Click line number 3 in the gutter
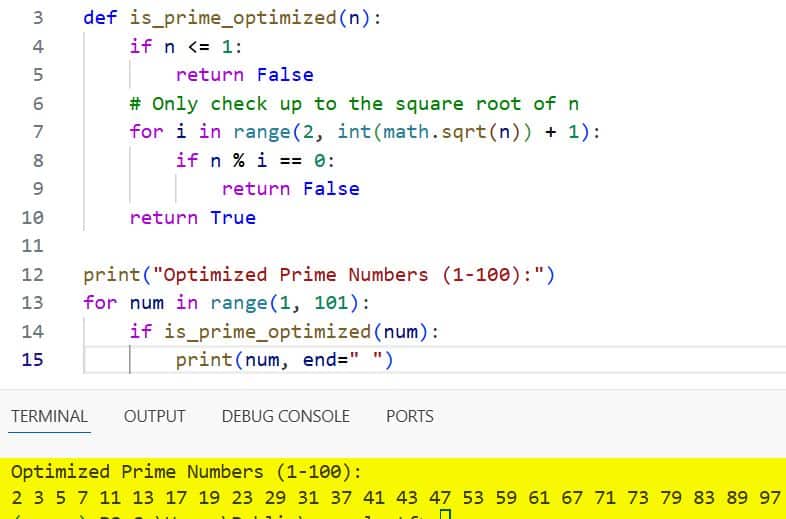The width and height of the screenshot is (786, 519). pos(38,17)
